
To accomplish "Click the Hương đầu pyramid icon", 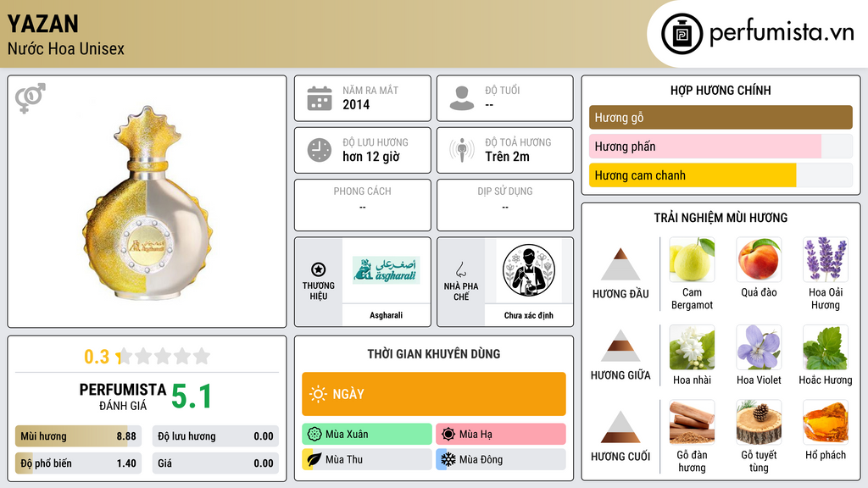I will [x=620, y=264].
